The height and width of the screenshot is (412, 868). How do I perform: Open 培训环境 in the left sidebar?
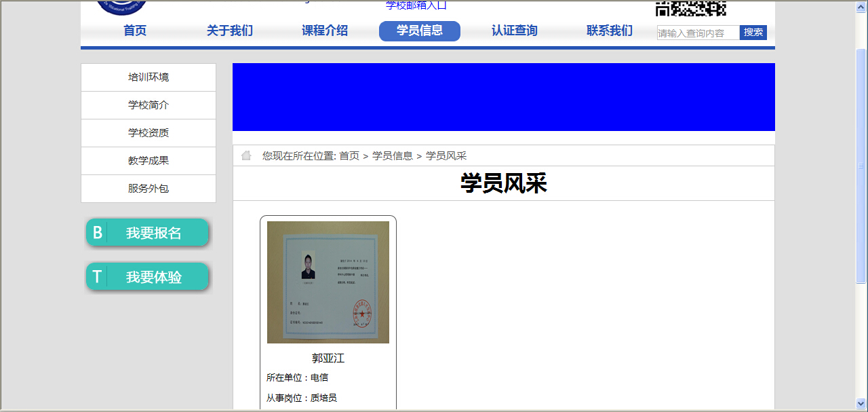click(x=149, y=77)
